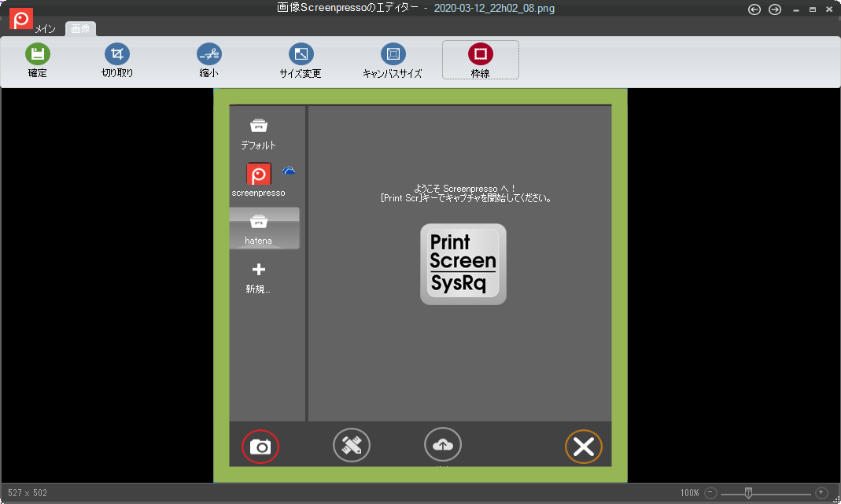Click the zoom out minus button
Image resolution: width=841 pixels, height=504 pixels.
(710, 492)
